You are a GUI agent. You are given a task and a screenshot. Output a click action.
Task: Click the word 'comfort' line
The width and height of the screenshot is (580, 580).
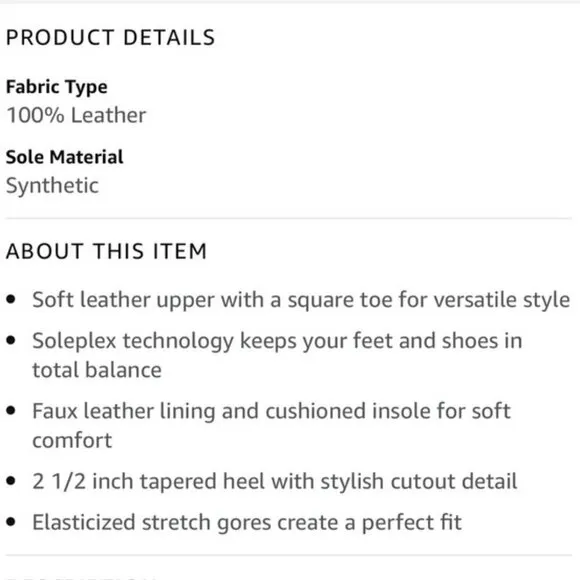pyautogui.click(x=72, y=441)
